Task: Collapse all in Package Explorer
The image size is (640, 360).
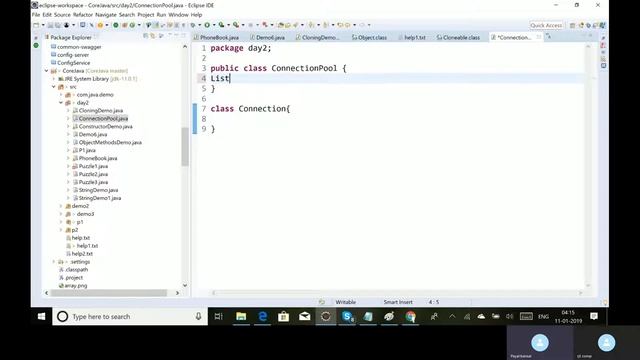Action: point(146,36)
